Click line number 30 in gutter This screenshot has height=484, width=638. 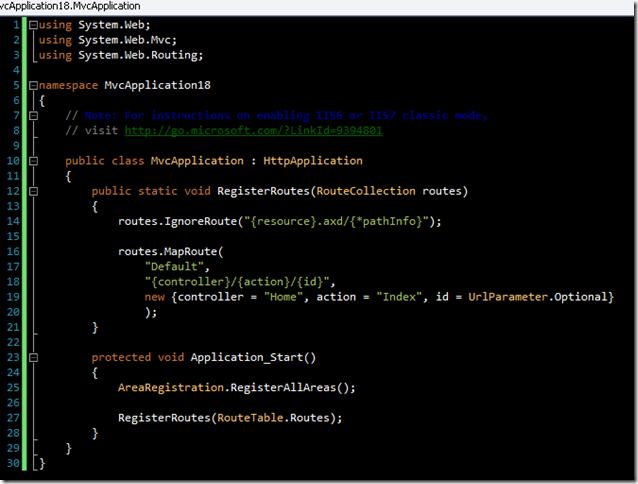[13, 463]
